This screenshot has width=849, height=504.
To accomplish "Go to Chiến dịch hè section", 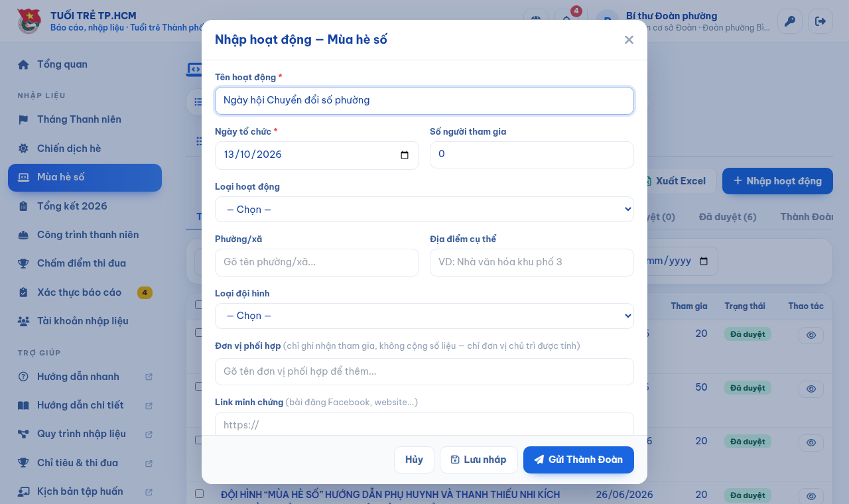I will (85, 149).
